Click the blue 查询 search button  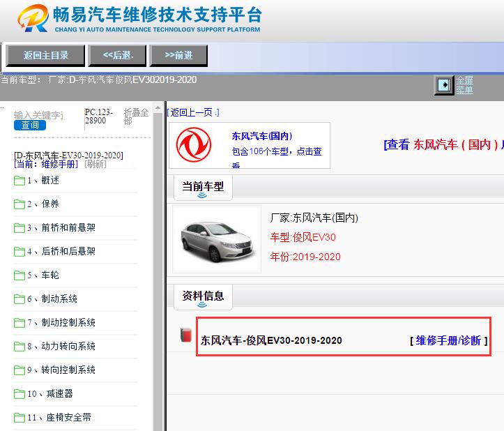[x=30, y=125]
